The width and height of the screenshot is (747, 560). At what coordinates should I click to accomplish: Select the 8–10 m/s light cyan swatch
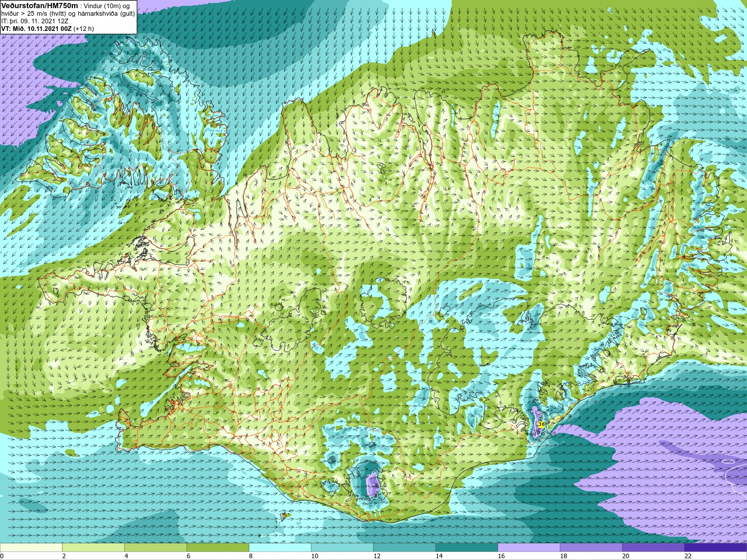[280, 547]
